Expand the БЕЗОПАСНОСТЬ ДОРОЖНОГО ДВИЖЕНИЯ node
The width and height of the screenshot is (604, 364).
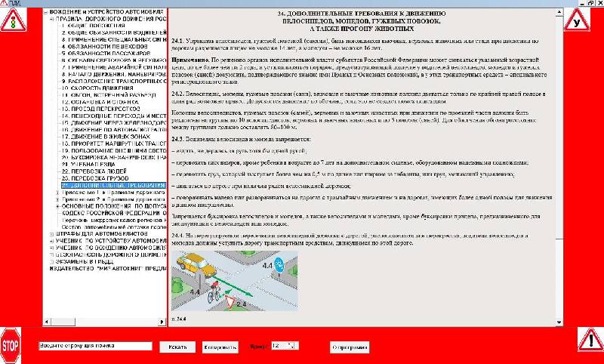pos(51,254)
